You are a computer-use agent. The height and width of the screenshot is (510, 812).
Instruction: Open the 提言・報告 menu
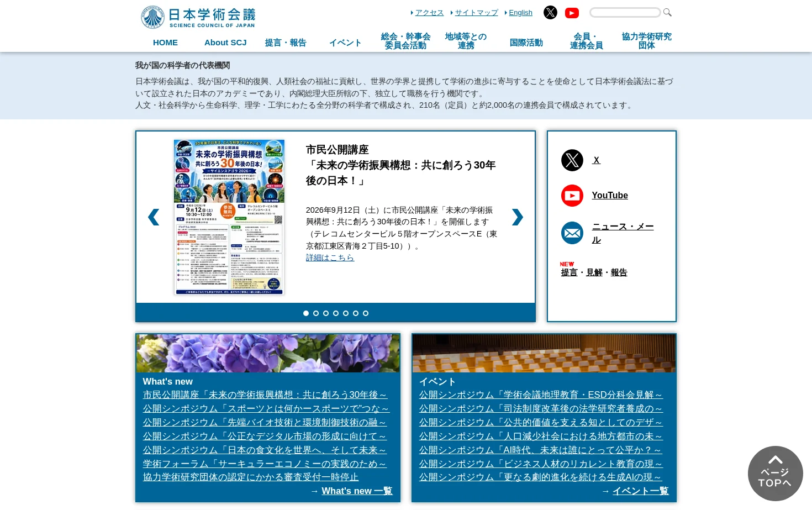pos(286,43)
